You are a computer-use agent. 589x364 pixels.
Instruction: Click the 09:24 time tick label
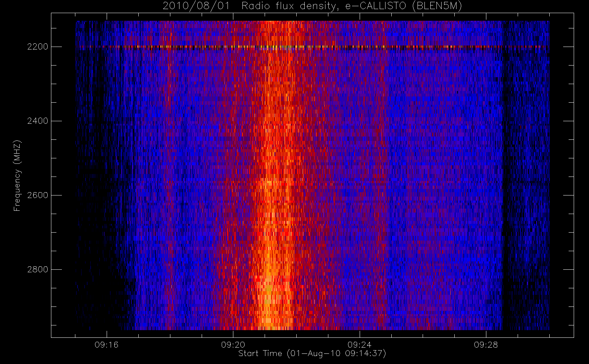point(360,345)
